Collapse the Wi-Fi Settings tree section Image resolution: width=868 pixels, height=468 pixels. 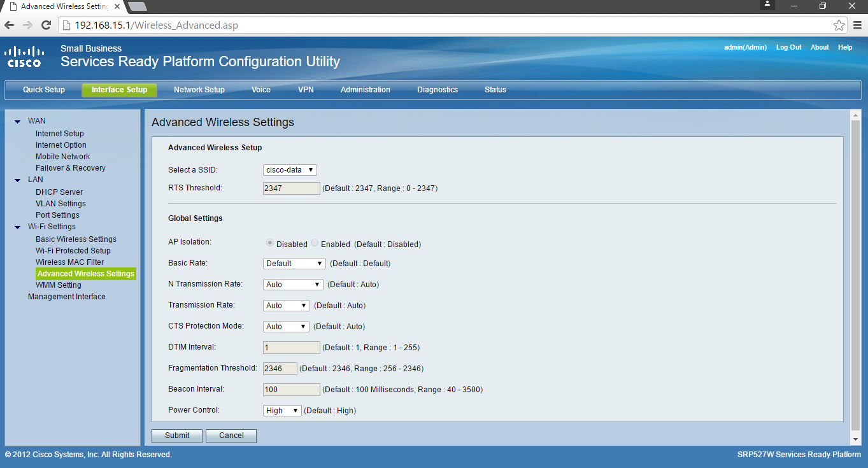point(18,227)
